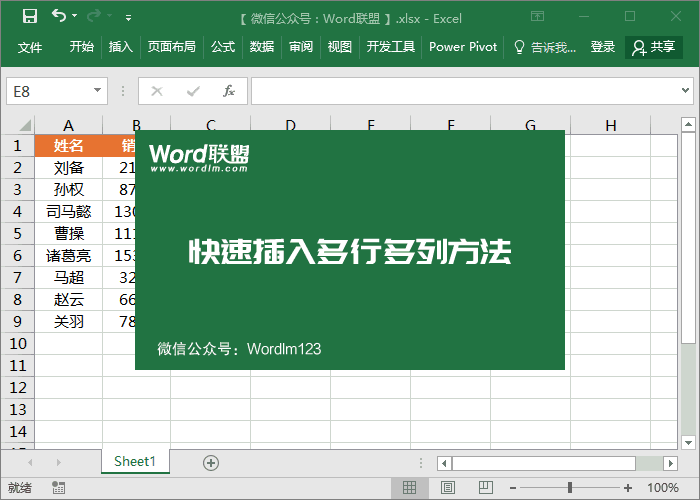Open the Tell Me lightbulb search
The width and height of the screenshot is (700, 500).
(543, 47)
